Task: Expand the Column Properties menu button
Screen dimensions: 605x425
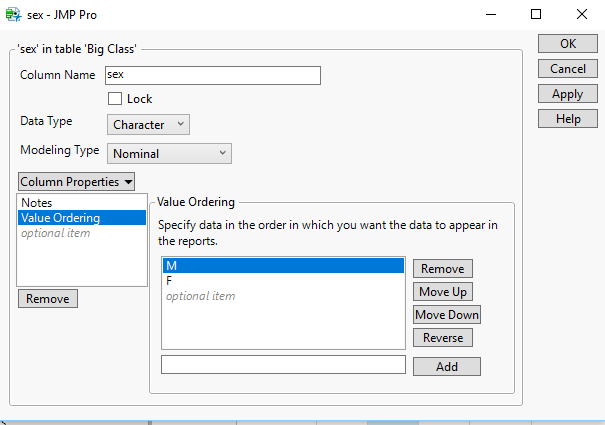Action: coord(76,181)
